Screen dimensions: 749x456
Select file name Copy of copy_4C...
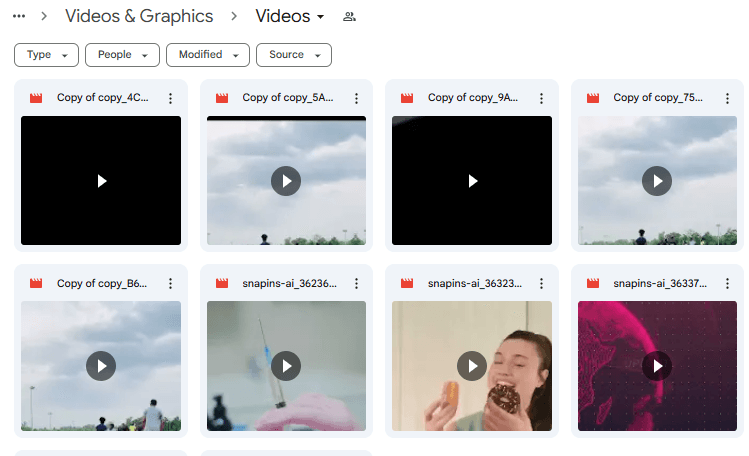click(x=103, y=97)
